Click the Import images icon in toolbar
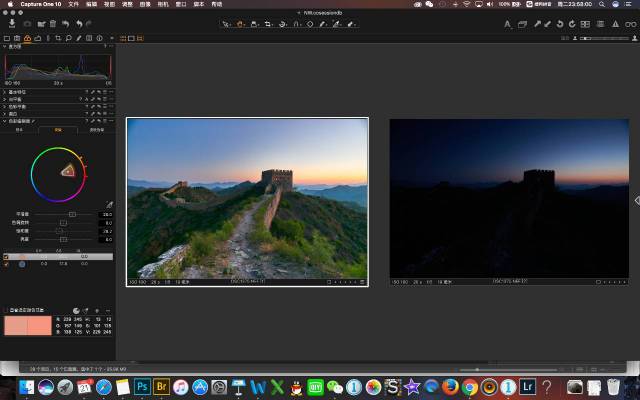The height and width of the screenshot is (400, 640). coord(14,23)
